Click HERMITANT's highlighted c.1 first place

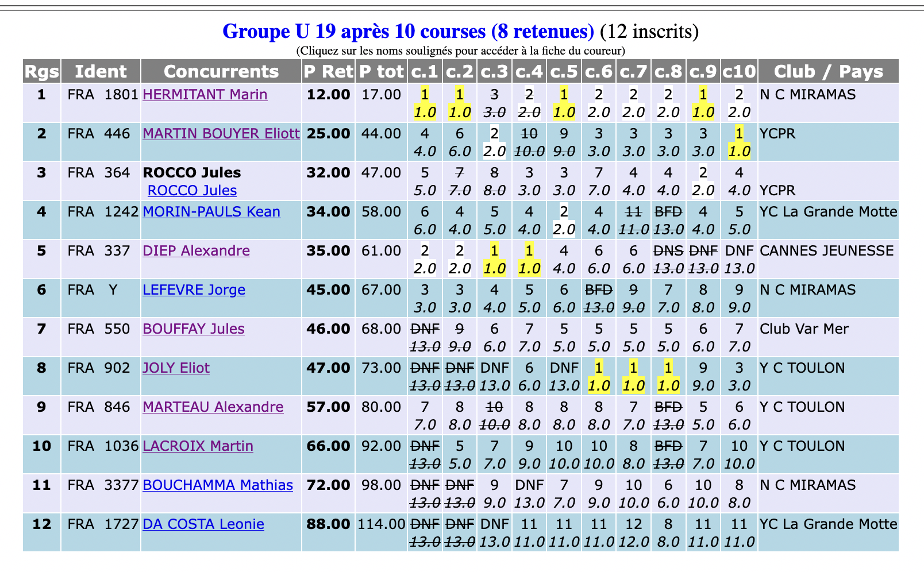pyautogui.click(x=425, y=94)
